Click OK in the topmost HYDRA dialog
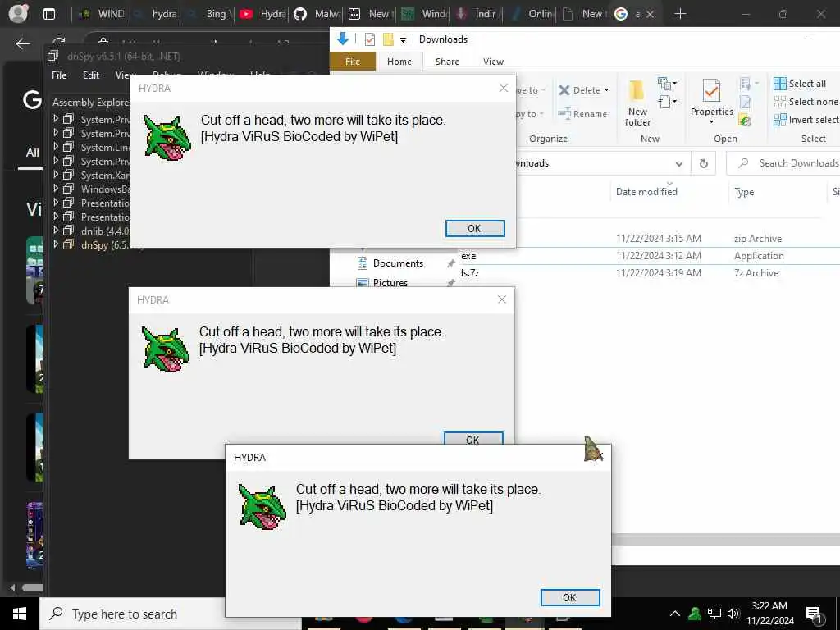840x630 pixels. (x=475, y=228)
